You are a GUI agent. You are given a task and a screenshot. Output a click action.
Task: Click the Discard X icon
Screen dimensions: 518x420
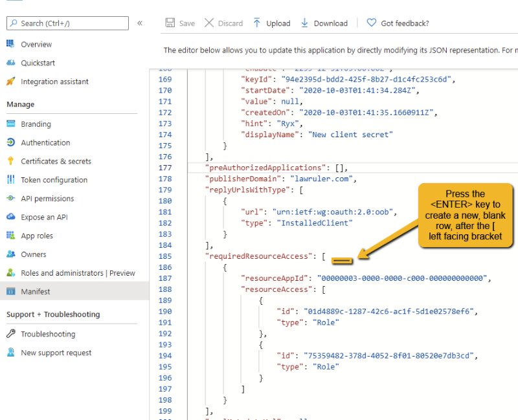[x=208, y=23]
